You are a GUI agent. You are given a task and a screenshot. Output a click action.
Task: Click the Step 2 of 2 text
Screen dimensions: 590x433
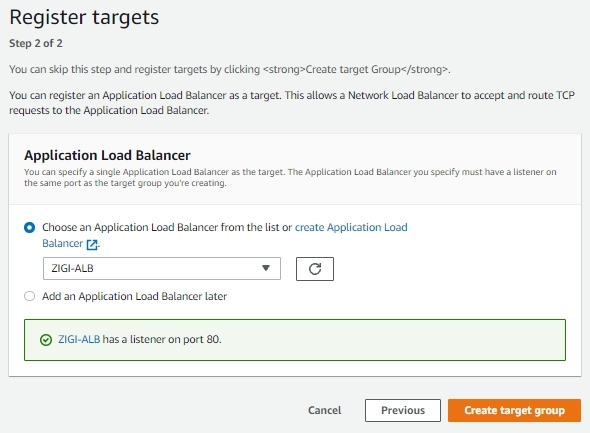36,43
